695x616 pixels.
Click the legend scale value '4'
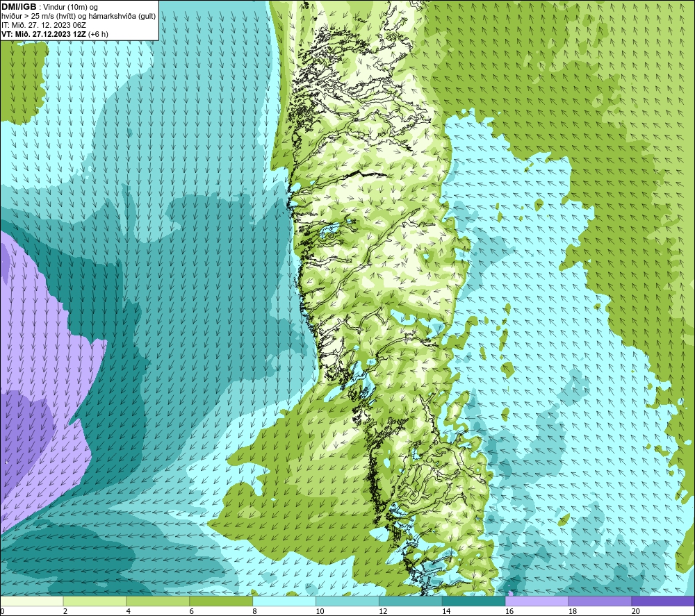[x=129, y=612]
